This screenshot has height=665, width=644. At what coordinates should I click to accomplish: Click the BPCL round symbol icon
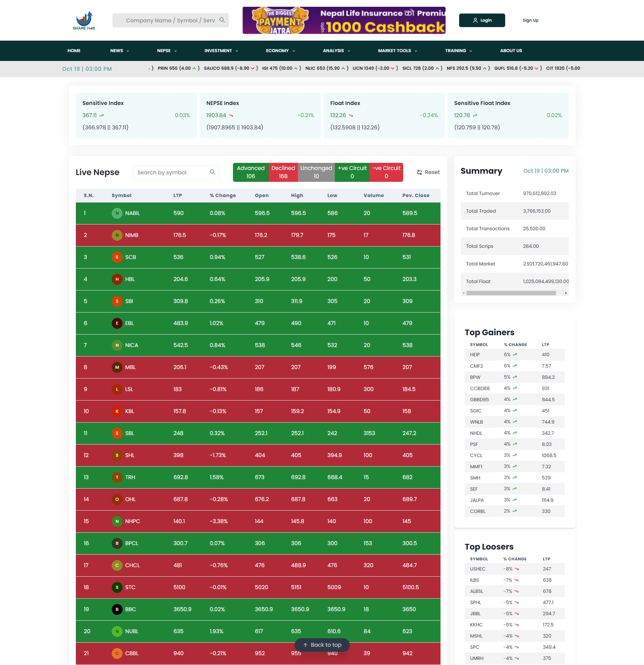click(x=117, y=543)
